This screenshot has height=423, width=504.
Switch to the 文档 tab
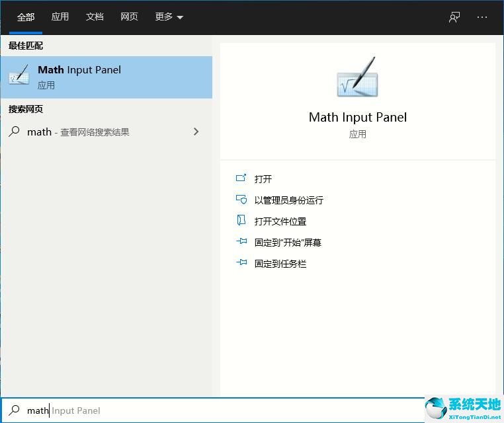[95, 17]
